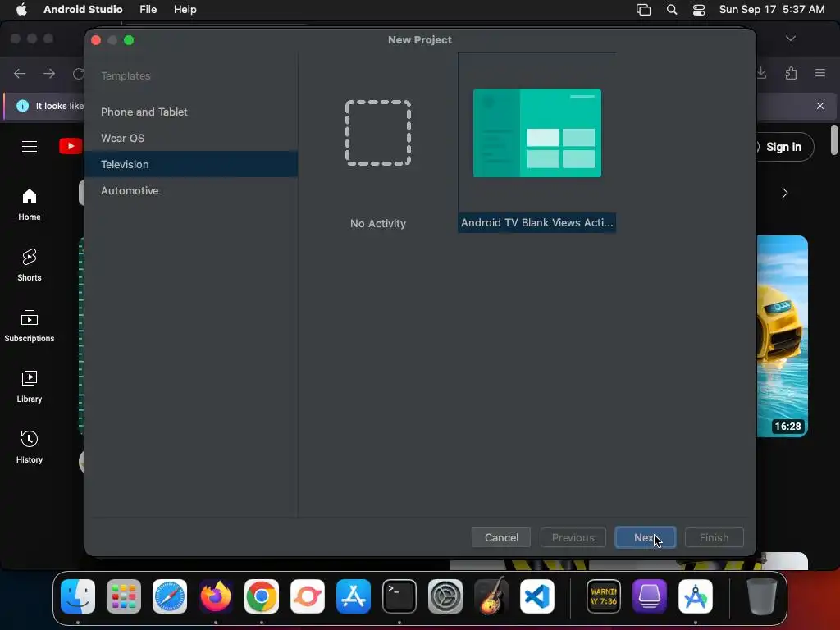This screenshot has width=840, height=630.
Task: Click the YouTube logo in the browser
Action: [71, 146]
